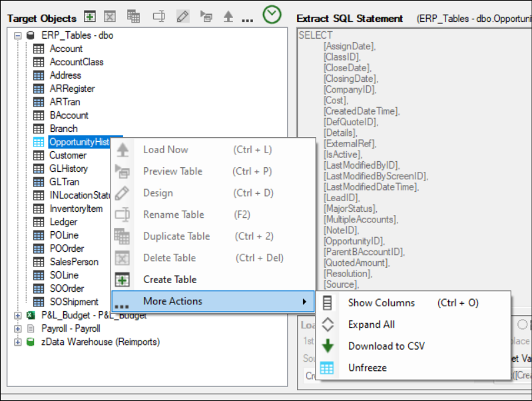Click the Delete Table toolbar icon
This screenshot has width=532, height=401.
click(111, 17)
